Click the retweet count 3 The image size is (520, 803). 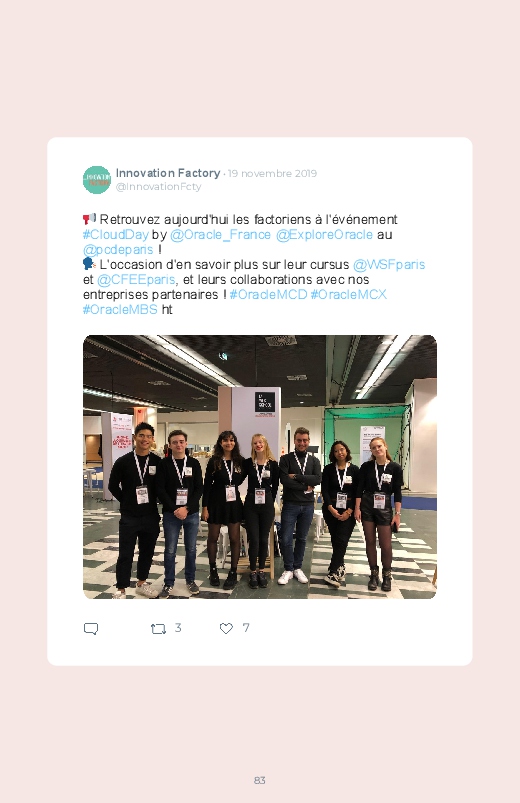[178, 628]
